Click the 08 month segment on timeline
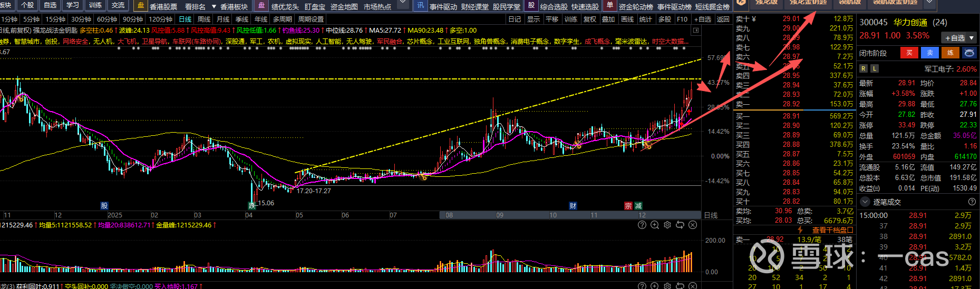Image resolution: width=980 pixels, height=289 pixels. (x=449, y=215)
